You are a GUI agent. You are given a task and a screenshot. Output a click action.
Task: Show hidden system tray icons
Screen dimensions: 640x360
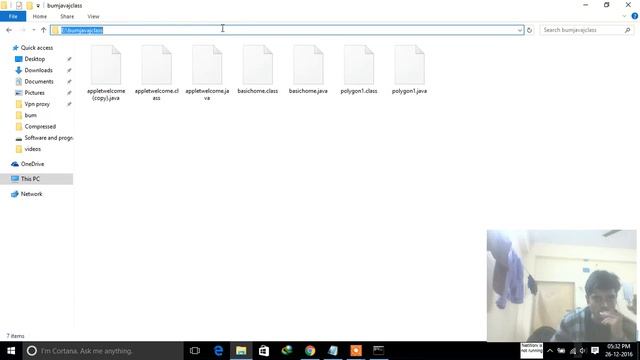click(x=550, y=351)
